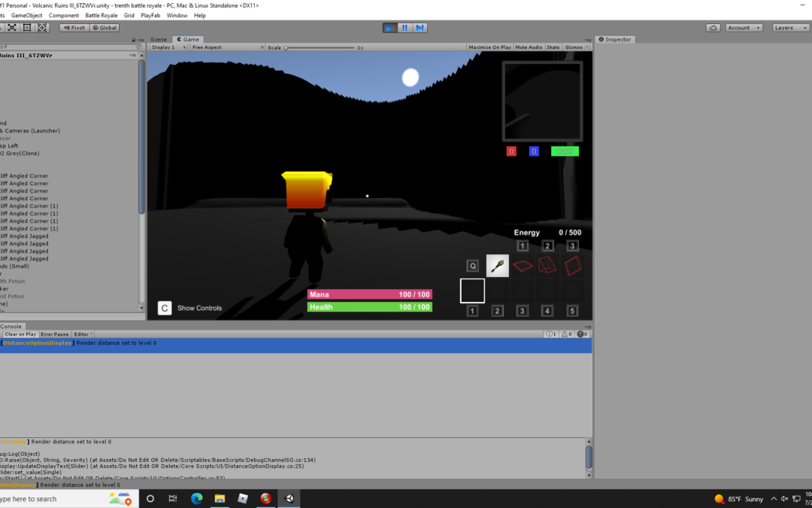Open the Component menu
Screen dimensions: 812x508
pos(64,16)
